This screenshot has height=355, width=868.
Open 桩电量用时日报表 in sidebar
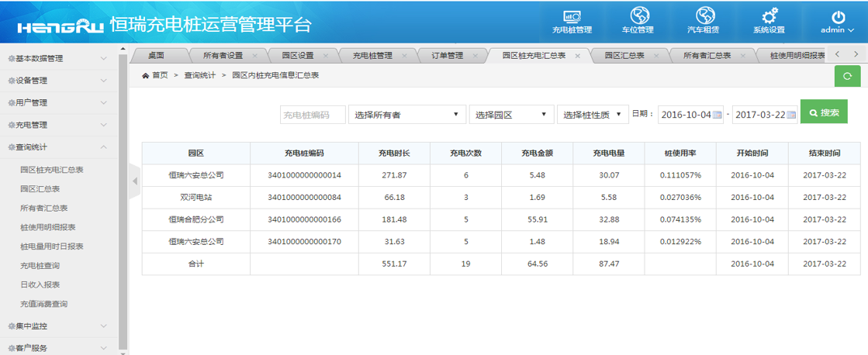tap(52, 246)
